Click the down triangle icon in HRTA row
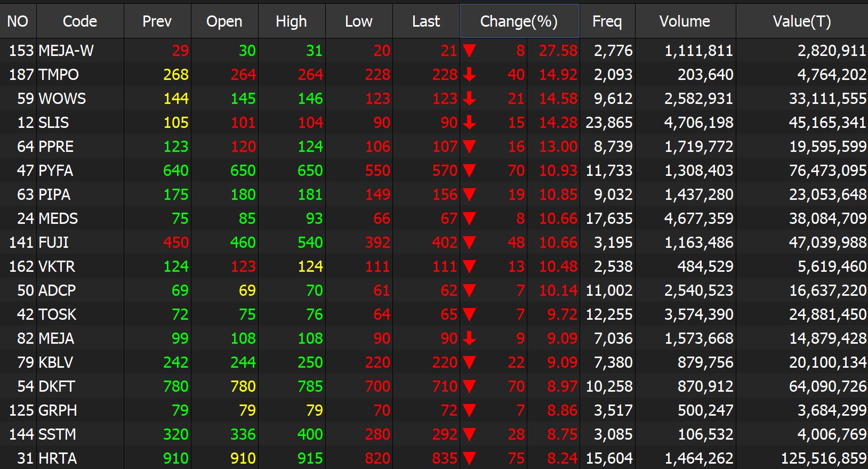868x469 pixels. pyautogui.click(x=469, y=458)
